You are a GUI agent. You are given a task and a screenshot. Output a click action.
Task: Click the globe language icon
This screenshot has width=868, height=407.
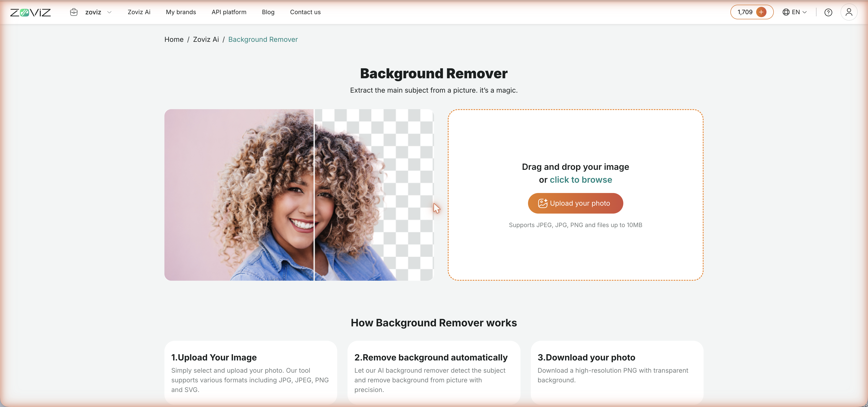point(786,12)
